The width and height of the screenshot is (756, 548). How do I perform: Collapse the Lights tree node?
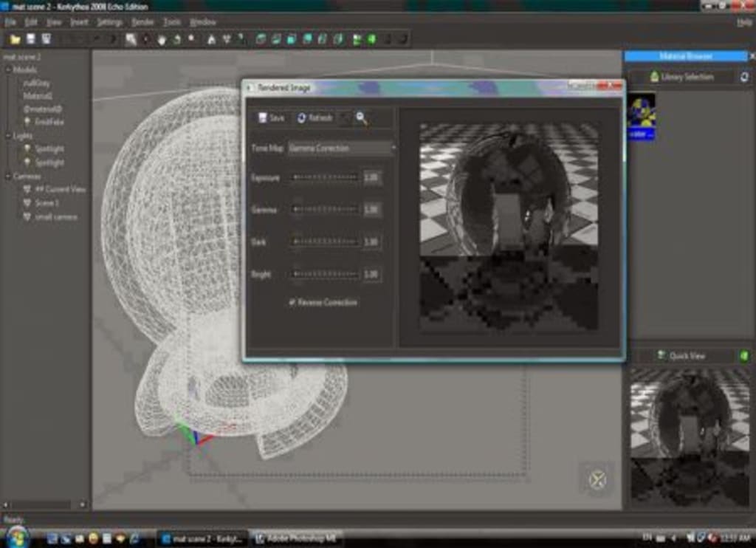pos(8,136)
